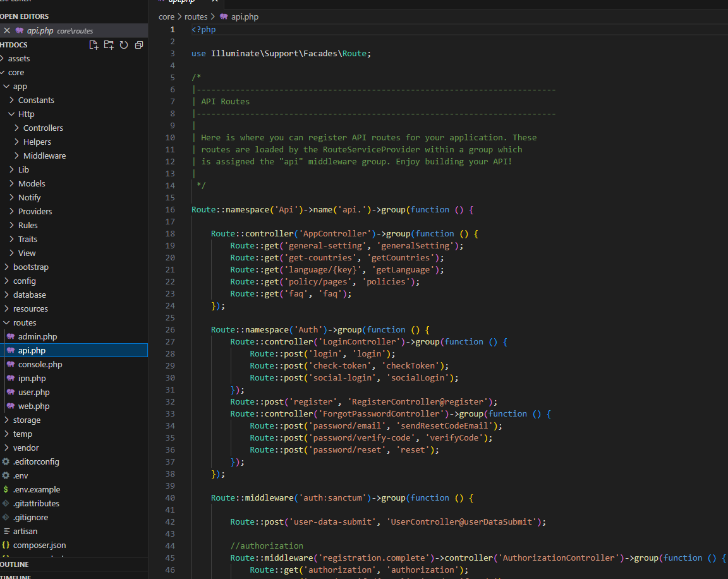Toggle the Open Editors section header
The height and width of the screenshot is (579, 728).
click(74, 16)
